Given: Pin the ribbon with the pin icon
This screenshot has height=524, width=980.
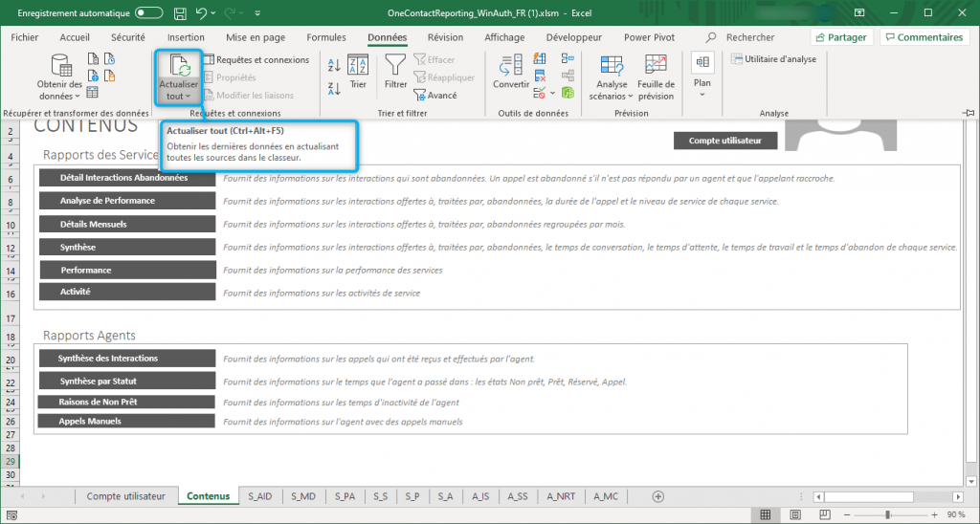Looking at the screenshot, I should (x=969, y=113).
